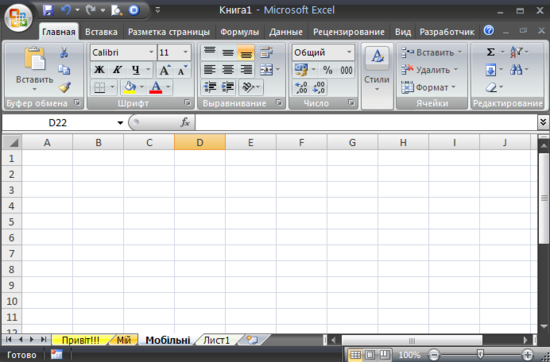Center cell text horizontally
Image resolution: width=550 pixels, height=362 pixels.
(x=228, y=70)
